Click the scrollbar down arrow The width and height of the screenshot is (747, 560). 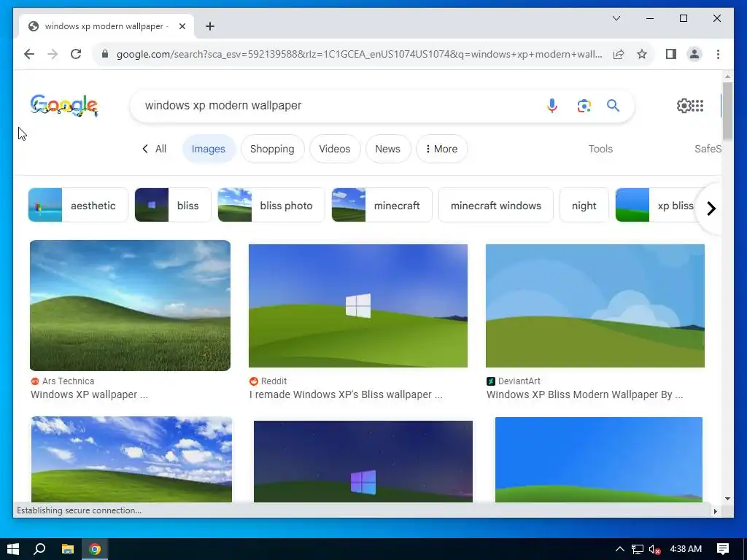(x=727, y=499)
